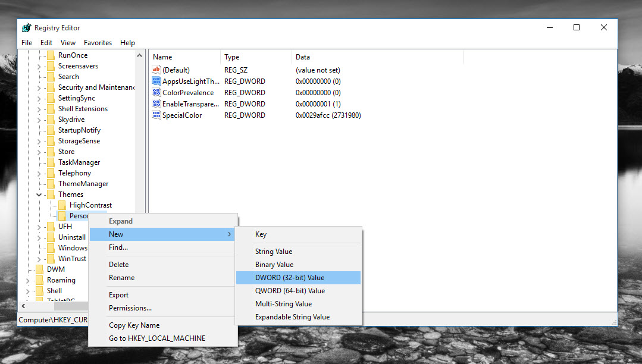This screenshot has width=642, height=364.
Task: Click the Name column header
Action: pos(162,57)
